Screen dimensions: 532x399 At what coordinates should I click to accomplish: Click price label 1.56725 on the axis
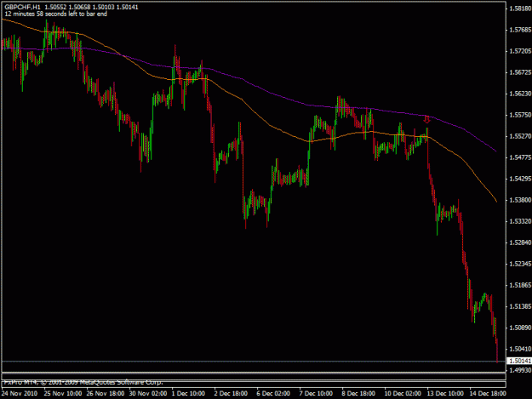(x=520, y=72)
